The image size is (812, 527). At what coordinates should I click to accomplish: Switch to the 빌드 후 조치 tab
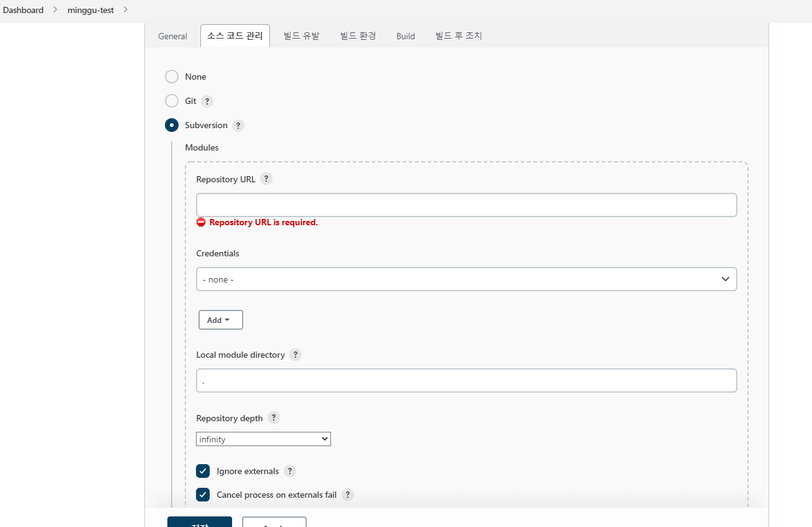pos(459,36)
